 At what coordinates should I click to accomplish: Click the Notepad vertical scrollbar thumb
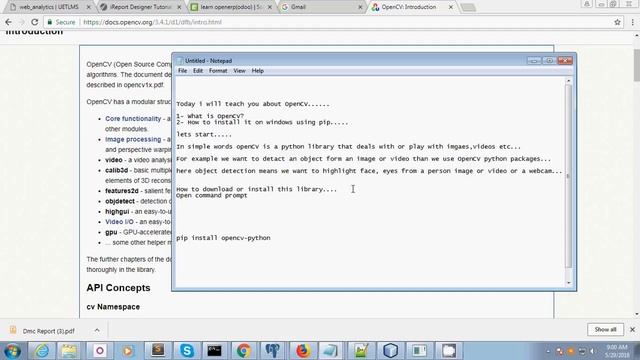point(568,176)
